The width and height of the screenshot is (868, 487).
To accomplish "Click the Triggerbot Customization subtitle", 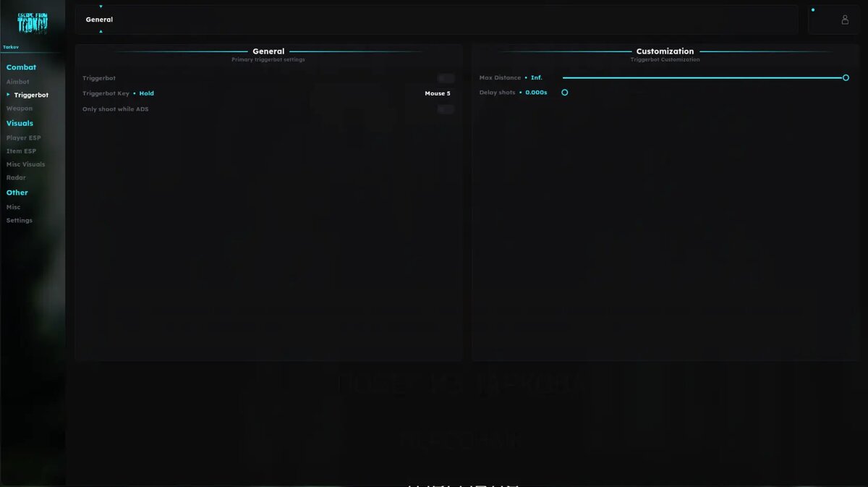I will click(x=665, y=59).
